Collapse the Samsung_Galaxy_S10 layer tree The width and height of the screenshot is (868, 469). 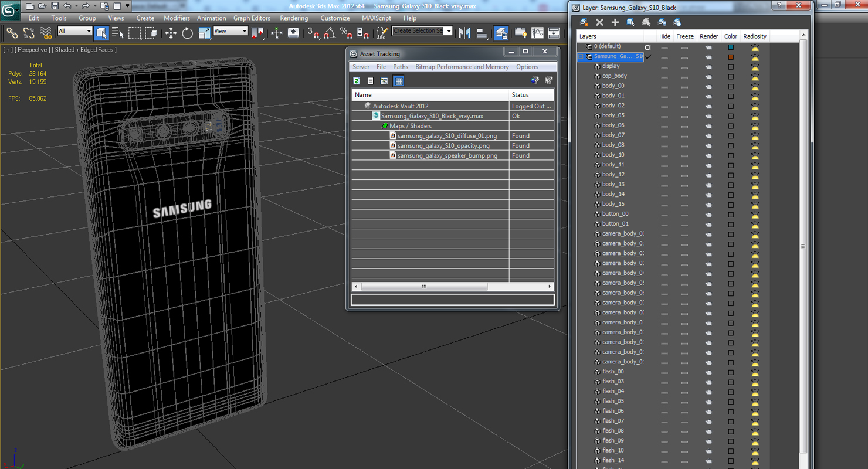pos(581,57)
